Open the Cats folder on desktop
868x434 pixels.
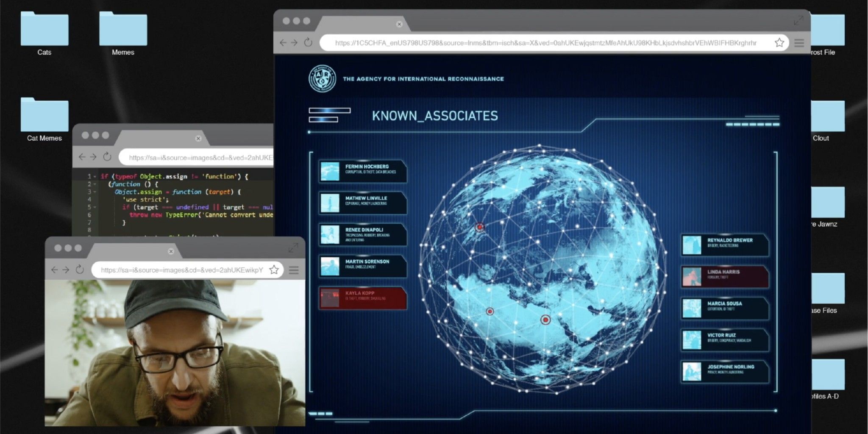tap(44, 30)
